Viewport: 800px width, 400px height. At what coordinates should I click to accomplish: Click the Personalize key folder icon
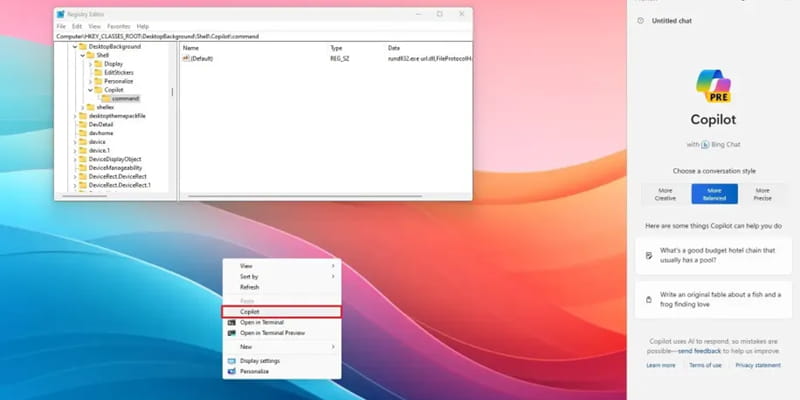tap(98, 81)
